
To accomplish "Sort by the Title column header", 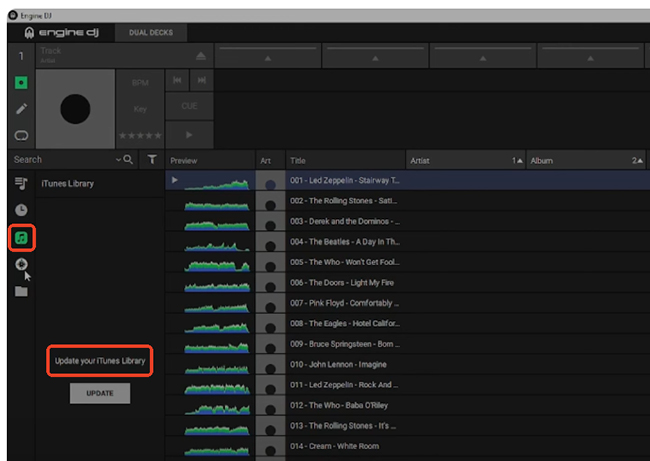I will 345,160.
